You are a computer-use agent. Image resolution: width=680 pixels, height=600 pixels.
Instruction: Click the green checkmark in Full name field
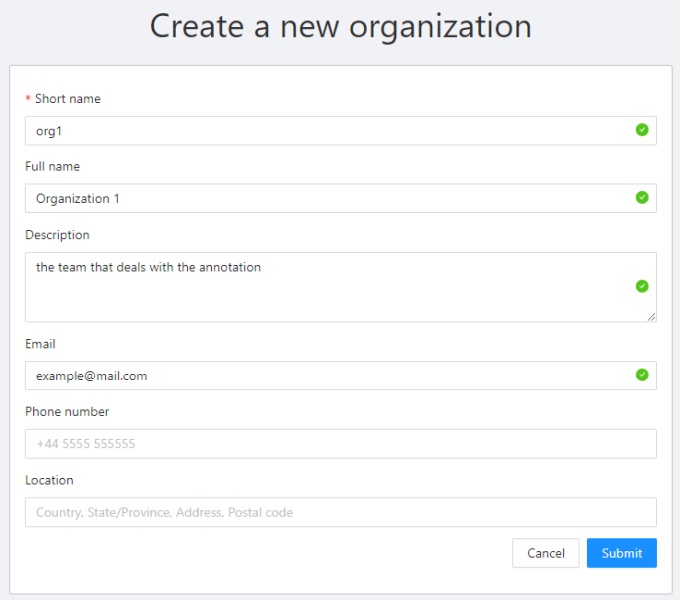(x=642, y=198)
